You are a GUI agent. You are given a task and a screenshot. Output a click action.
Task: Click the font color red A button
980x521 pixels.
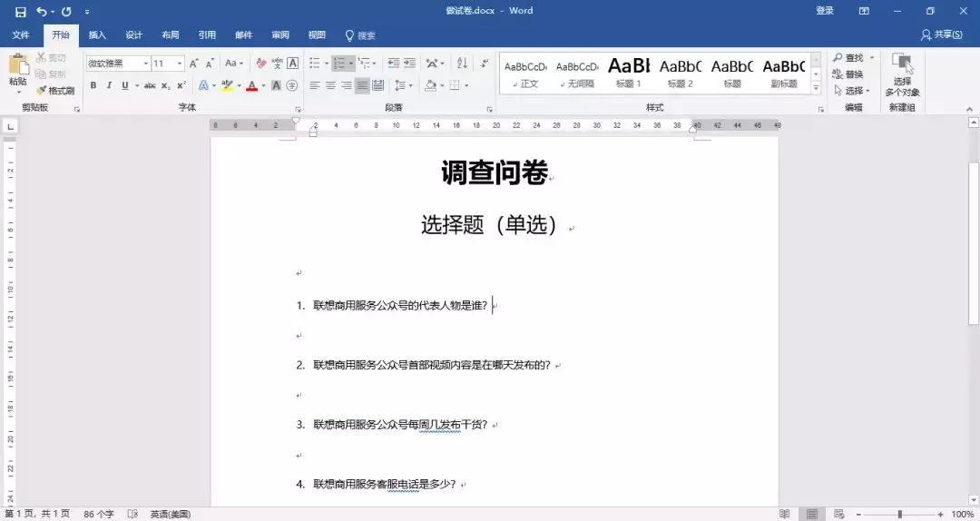click(251, 85)
